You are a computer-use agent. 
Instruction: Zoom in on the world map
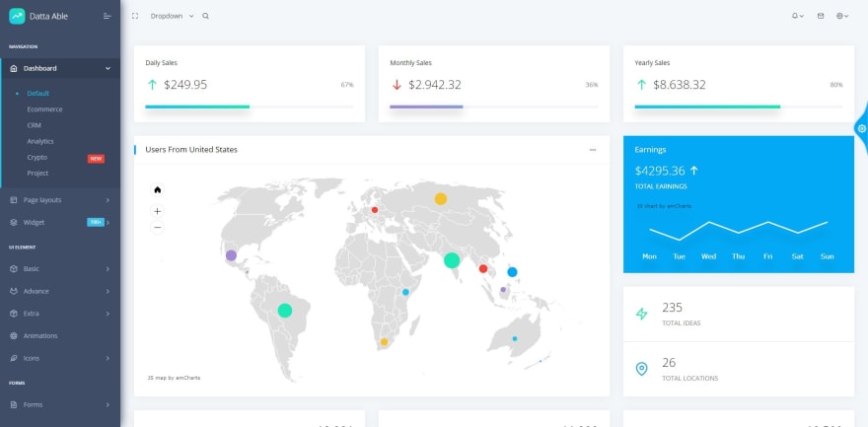pyautogui.click(x=157, y=211)
